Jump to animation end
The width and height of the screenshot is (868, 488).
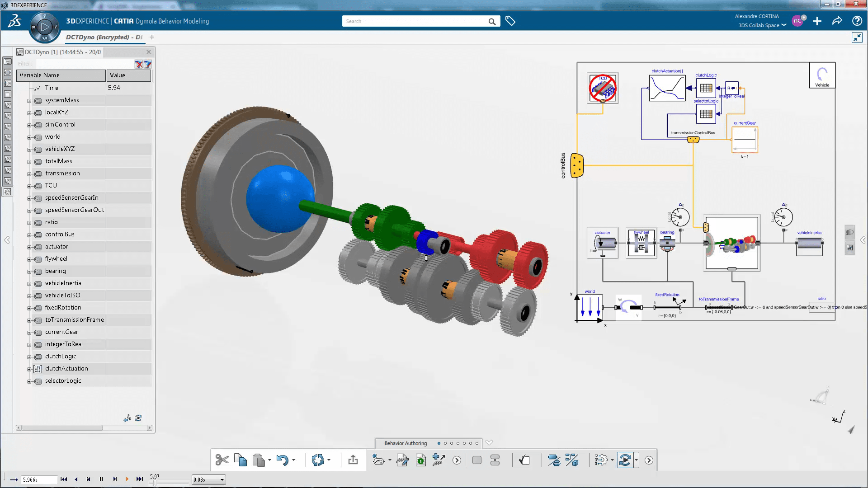[x=140, y=479]
